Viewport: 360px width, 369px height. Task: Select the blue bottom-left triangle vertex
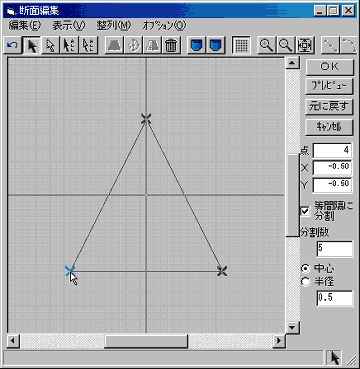point(70,271)
